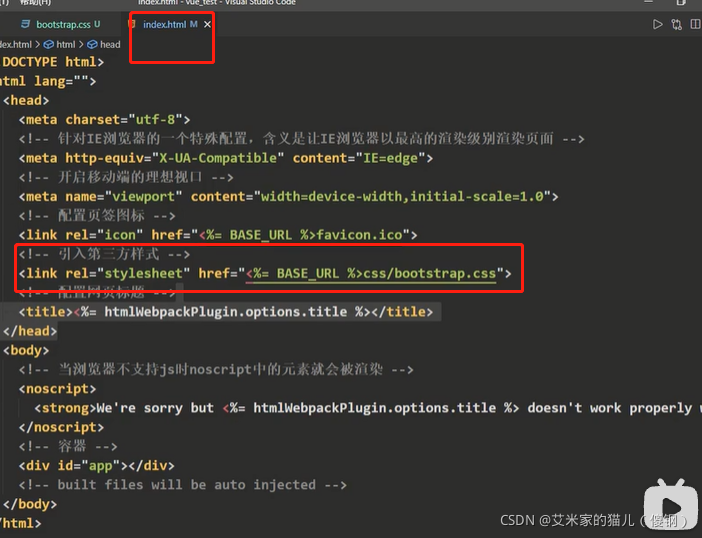702x538 pixels.
Task: Click the meta charset="utf-8" line
Action: tap(104, 120)
